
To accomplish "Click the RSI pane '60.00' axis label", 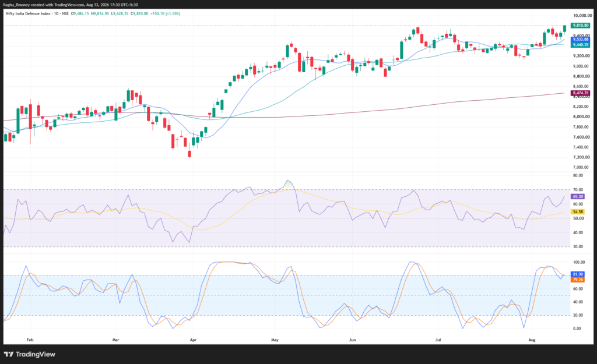I will coord(578,204).
